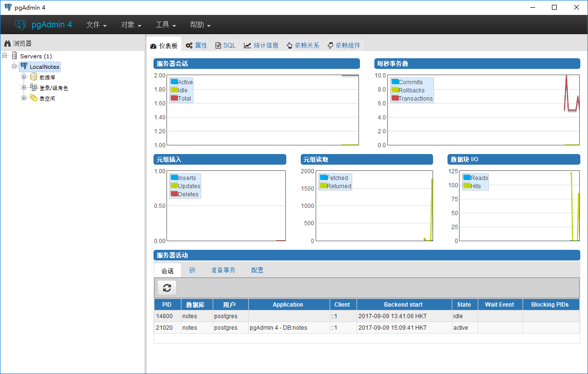Click the Servers group icon in tree
This screenshot has height=374, width=588.
coord(14,56)
